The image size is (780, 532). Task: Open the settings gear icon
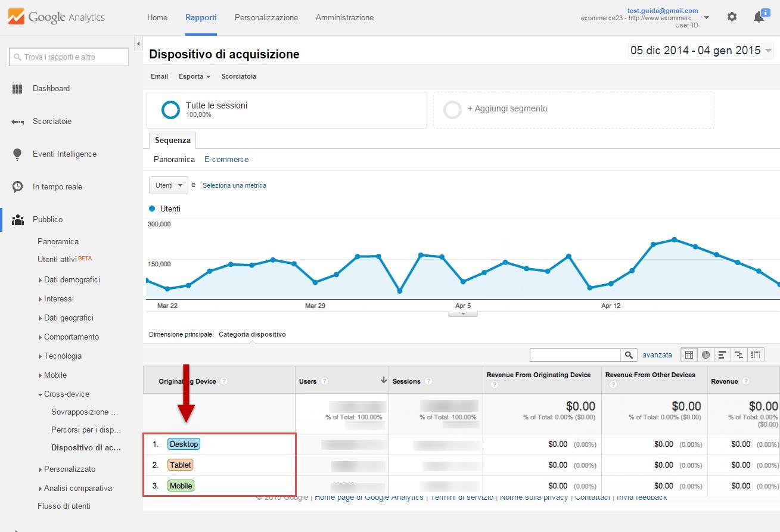point(732,17)
